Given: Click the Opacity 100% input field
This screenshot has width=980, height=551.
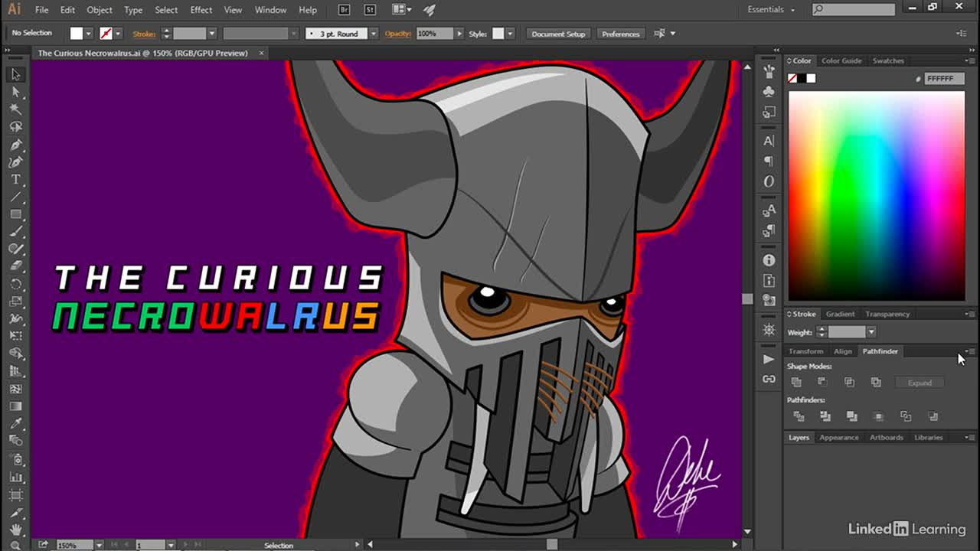Looking at the screenshot, I should (x=435, y=34).
